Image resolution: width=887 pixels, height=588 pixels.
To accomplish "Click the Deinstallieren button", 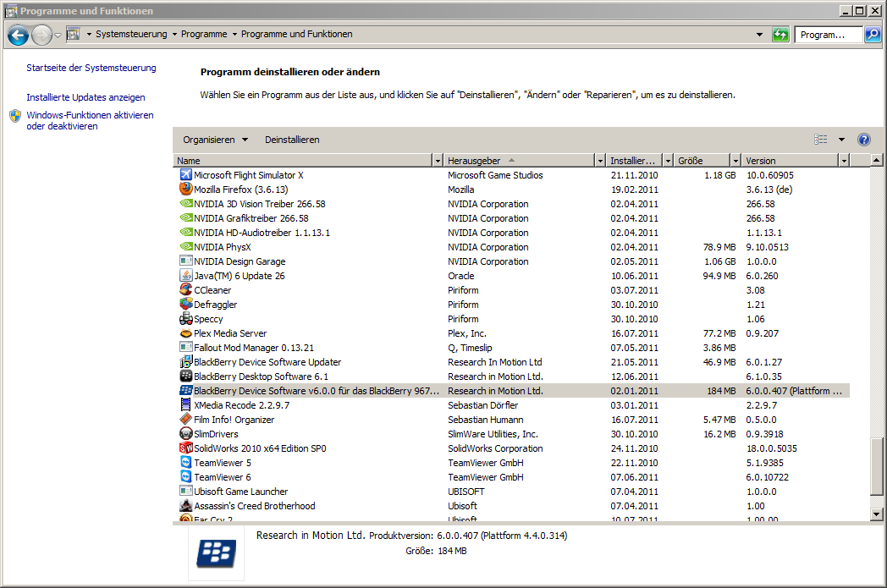I will (x=292, y=140).
